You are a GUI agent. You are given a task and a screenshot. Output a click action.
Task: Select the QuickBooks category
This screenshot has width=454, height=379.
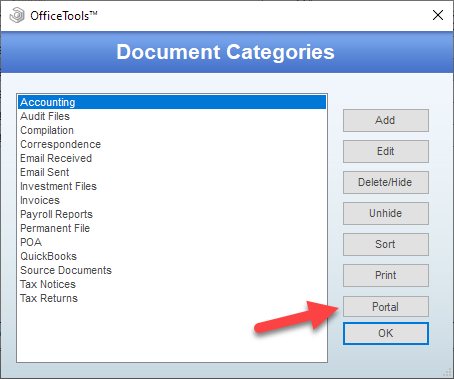[x=172, y=256]
